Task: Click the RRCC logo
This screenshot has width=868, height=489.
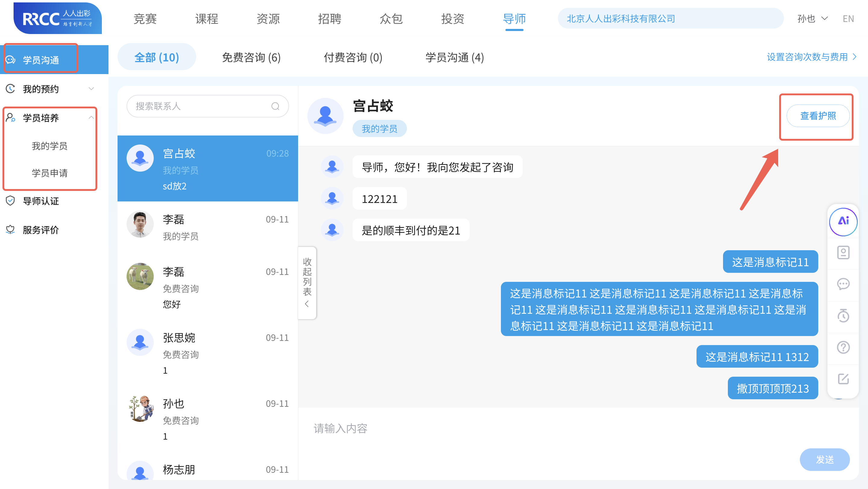Action: click(58, 18)
